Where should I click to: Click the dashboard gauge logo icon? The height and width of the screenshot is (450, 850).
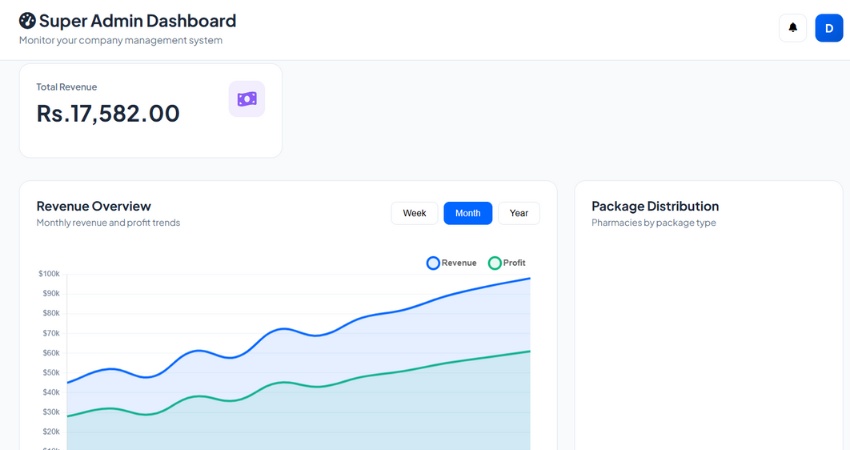pyautogui.click(x=27, y=21)
